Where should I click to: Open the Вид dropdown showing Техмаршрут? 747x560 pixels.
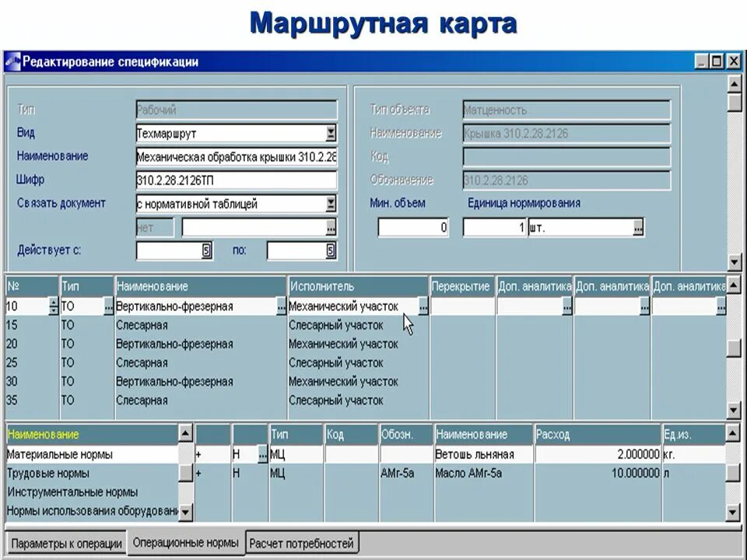331,133
